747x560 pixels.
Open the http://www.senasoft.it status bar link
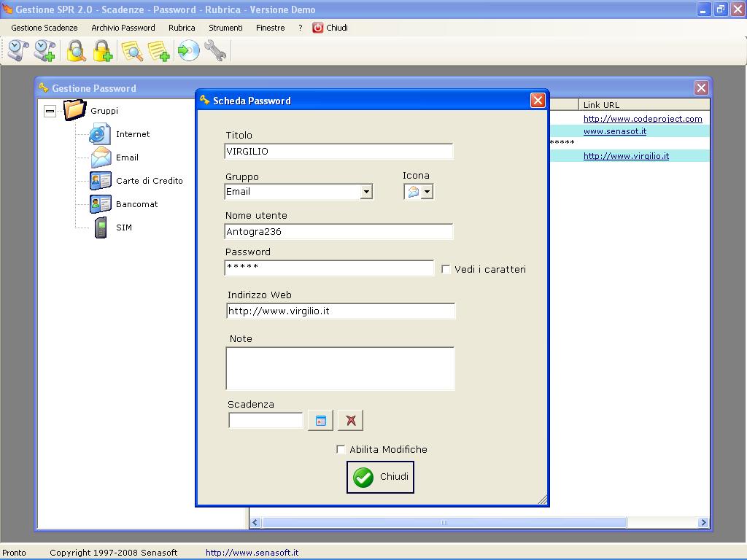252,553
